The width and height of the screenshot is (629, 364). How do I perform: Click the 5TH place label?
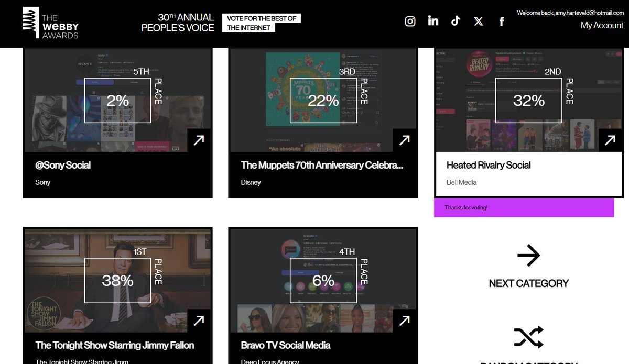[x=141, y=72]
